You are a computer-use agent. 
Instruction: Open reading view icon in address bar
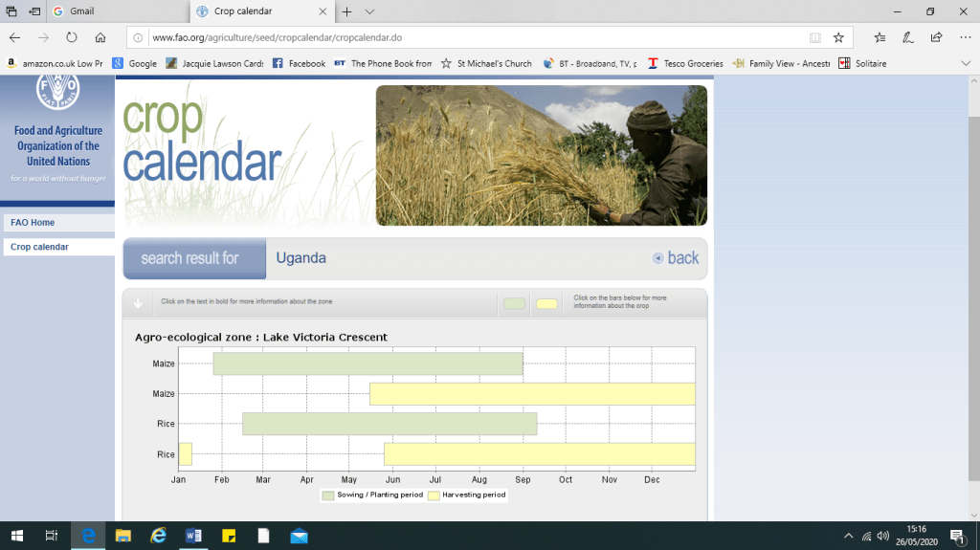click(814, 37)
